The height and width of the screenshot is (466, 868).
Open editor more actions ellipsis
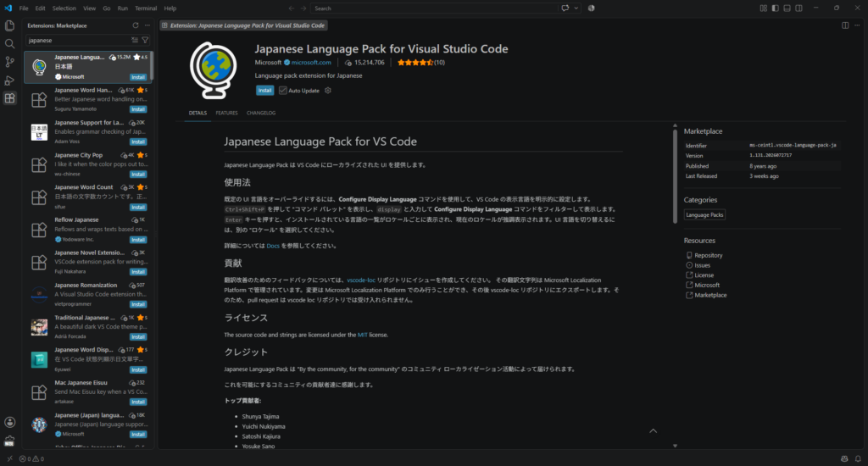[857, 25]
